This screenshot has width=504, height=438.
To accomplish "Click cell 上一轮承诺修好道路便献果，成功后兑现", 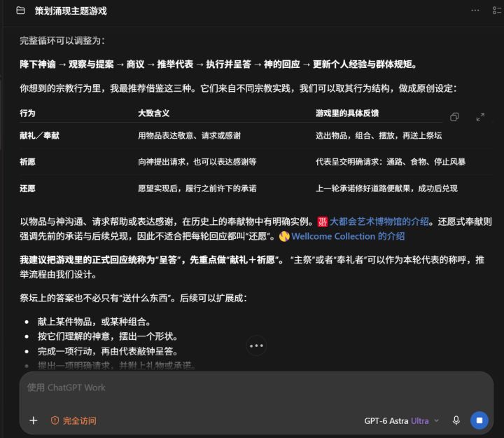I will coord(386,189).
